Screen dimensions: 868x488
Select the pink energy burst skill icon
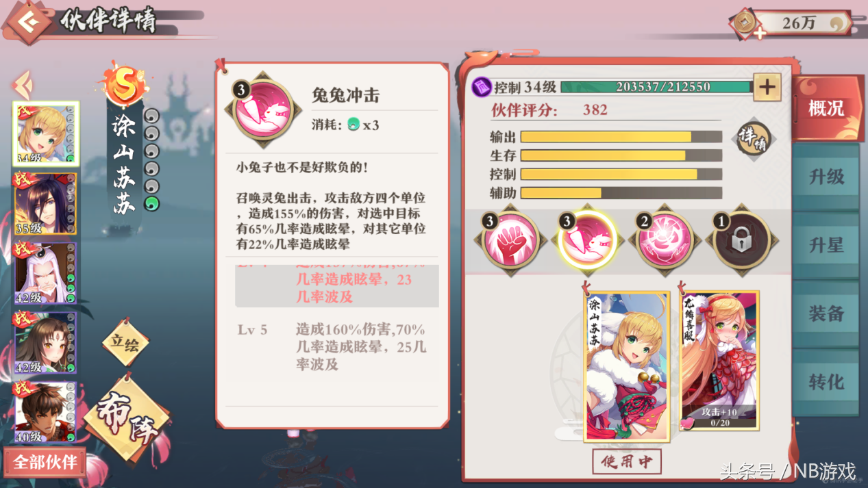tap(663, 240)
